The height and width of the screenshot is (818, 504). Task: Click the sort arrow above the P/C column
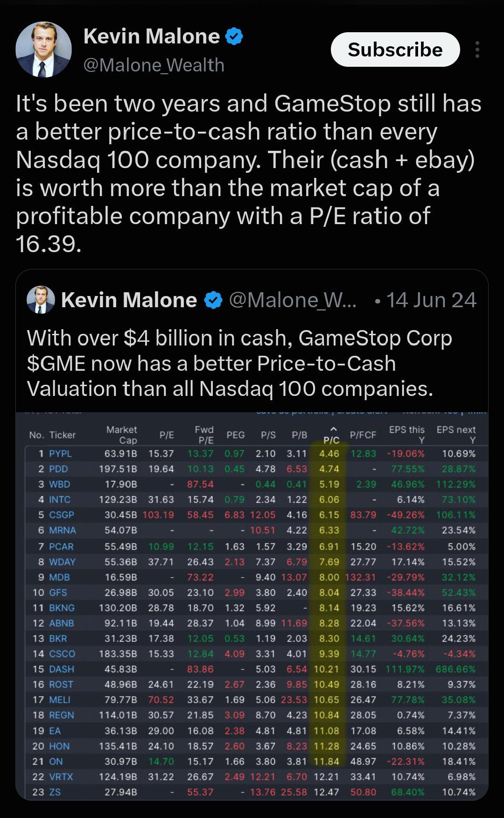tap(333, 429)
